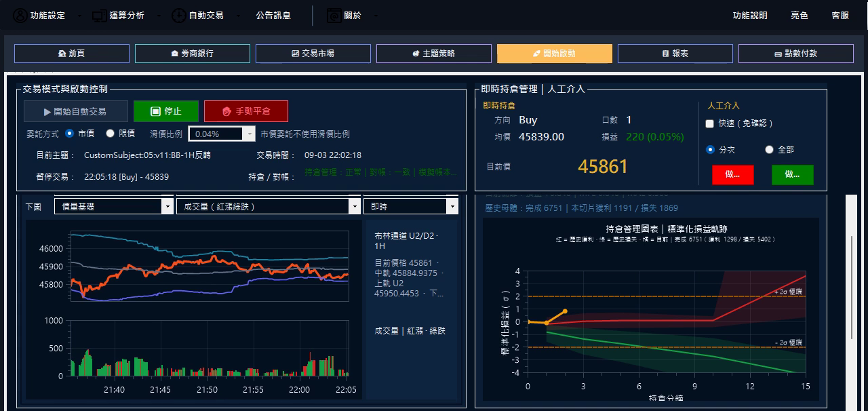
Task: Click the red 做... button
Action: click(732, 174)
